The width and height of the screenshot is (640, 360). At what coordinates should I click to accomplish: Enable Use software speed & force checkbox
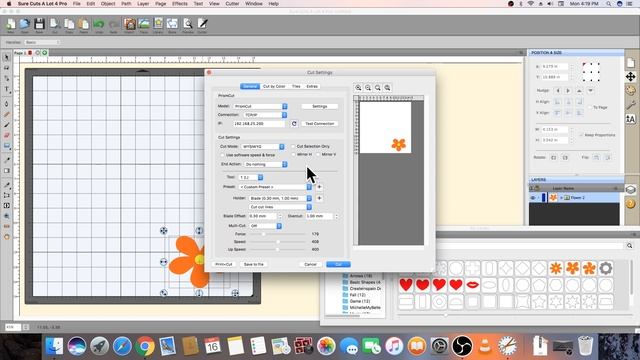point(222,155)
